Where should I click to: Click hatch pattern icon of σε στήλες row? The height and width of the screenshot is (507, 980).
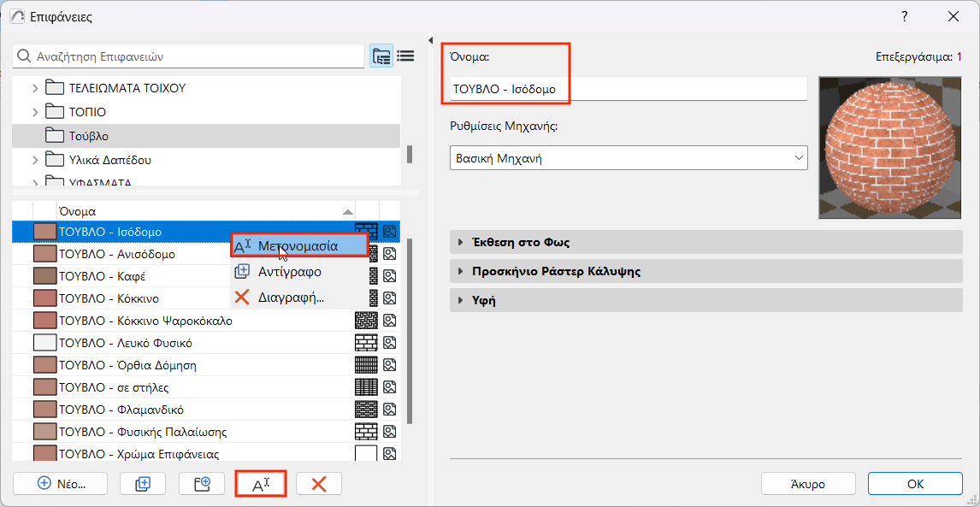(x=366, y=387)
